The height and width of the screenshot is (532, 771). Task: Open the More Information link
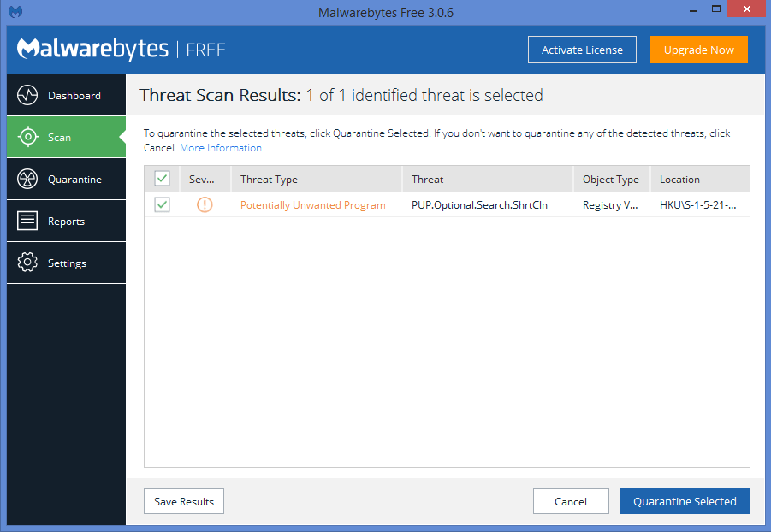[x=220, y=147]
